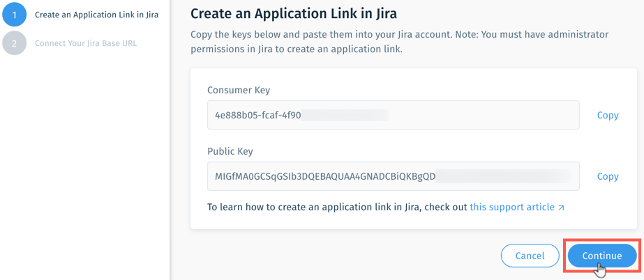Screen dimensions: 644x280
Task: Click the Continue button
Action: click(602, 256)
